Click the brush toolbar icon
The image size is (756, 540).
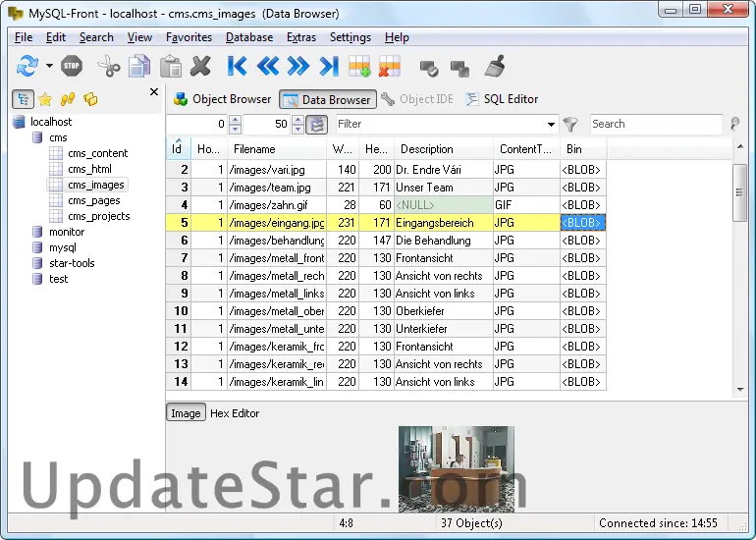tap(495, 66)
